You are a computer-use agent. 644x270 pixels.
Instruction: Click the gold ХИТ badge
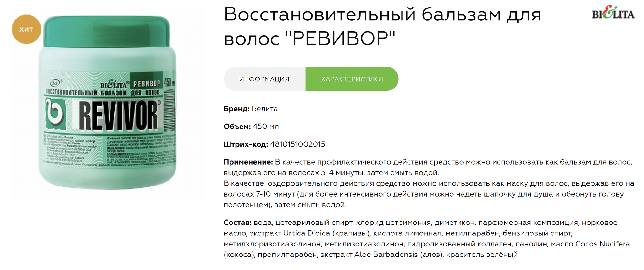(x=26, y=30)
